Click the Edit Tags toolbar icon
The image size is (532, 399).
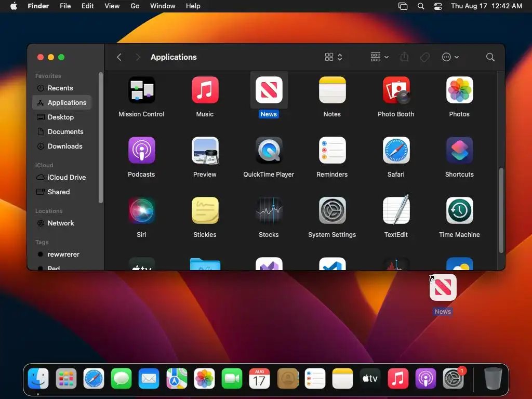[x=424, y=57]
